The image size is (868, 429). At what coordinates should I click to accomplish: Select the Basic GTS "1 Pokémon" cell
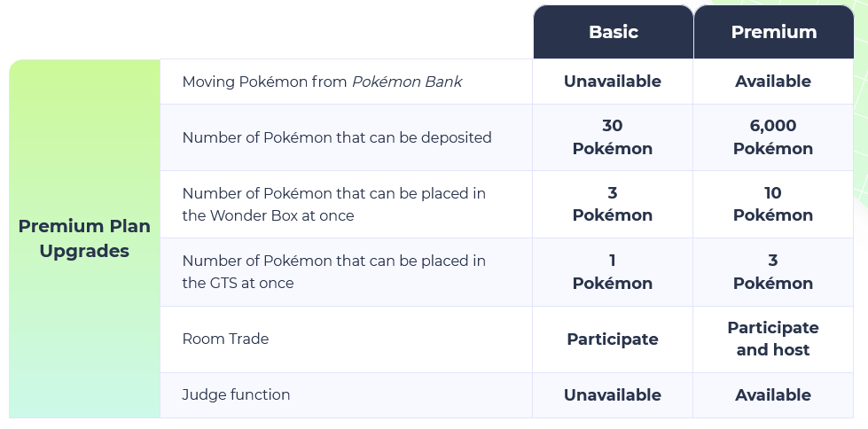pyautogui.click(x=613, y=271)
